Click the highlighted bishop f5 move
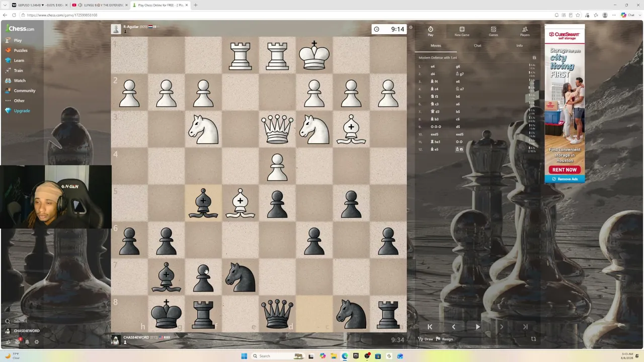This screenshot has height=362, width=644. (459, 149)
